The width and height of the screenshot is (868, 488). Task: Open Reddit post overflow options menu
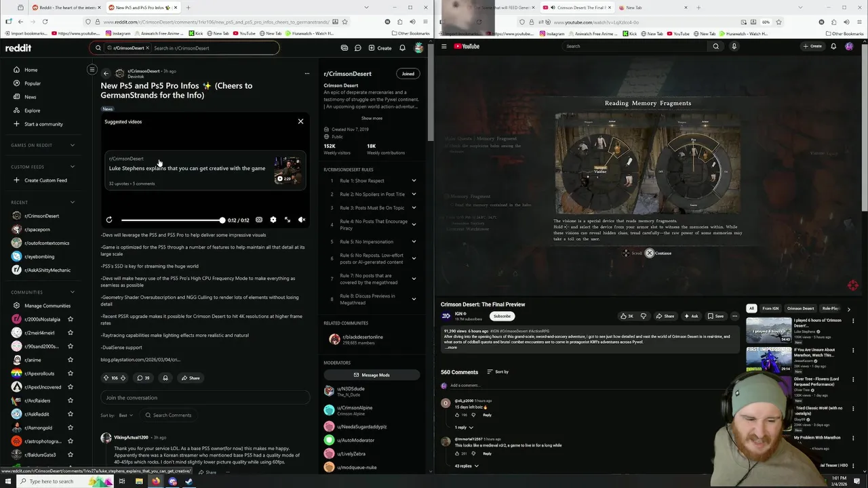point(307,73)
